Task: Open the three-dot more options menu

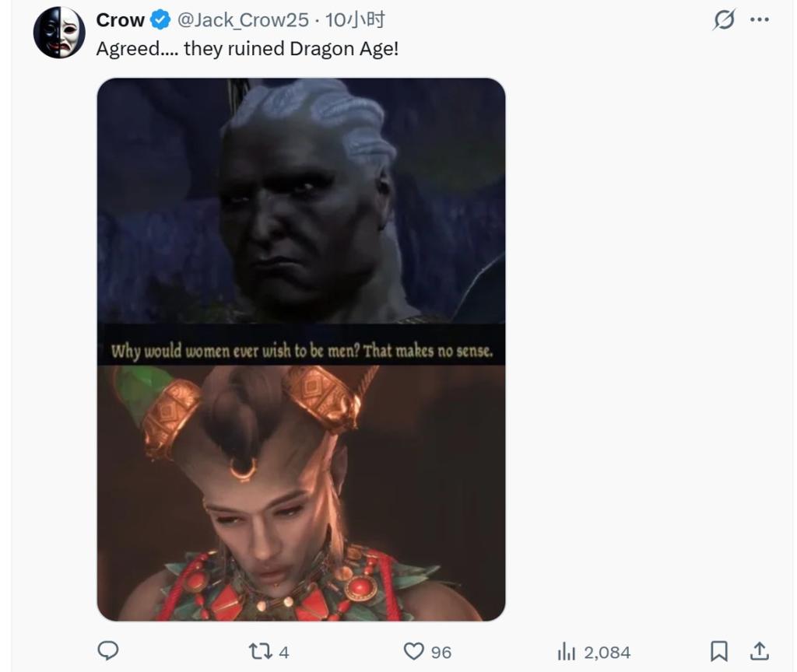Action: click(760, 20)
